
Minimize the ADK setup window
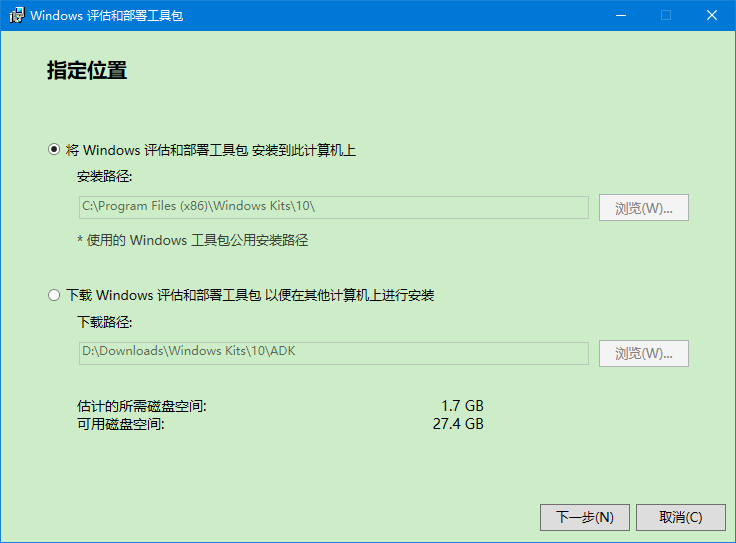621,15
